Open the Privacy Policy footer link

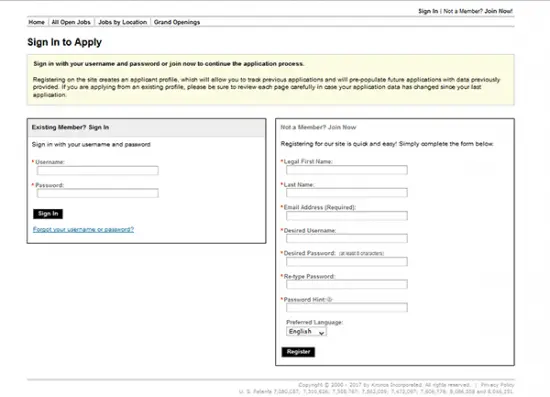click(x=497, y=385)
